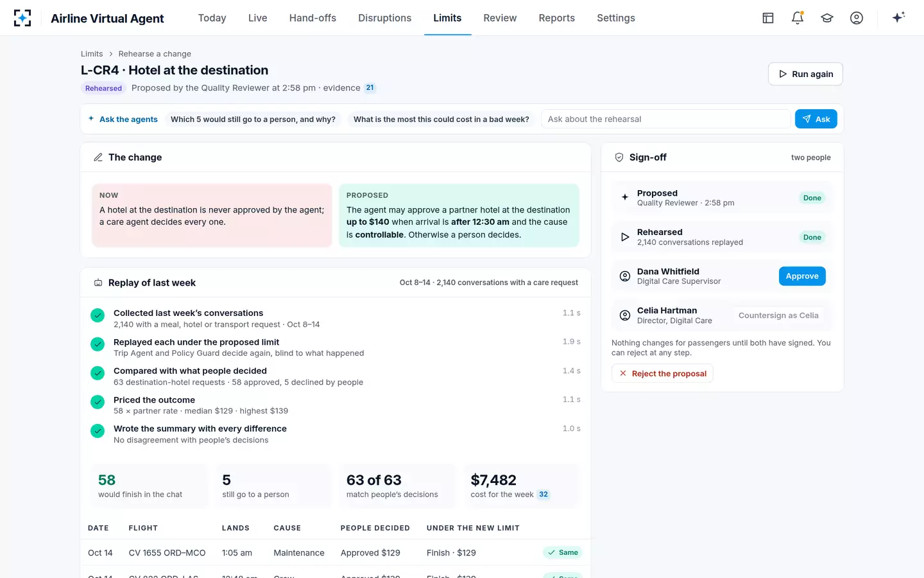Click the Rehearse a change breadcrumb
This screenshot has height=578, width=924.
click(x=155, y=54)
